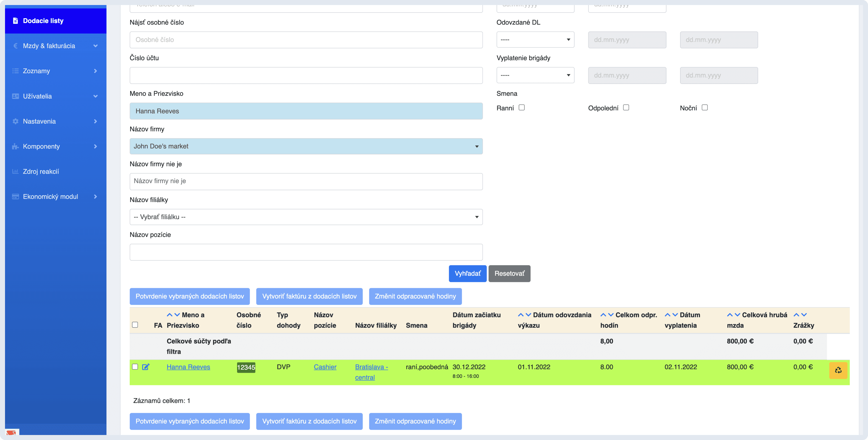Click the yellow recycle icon button
The height and width of the screenshot is (440, 868).
tap(838, 370)
